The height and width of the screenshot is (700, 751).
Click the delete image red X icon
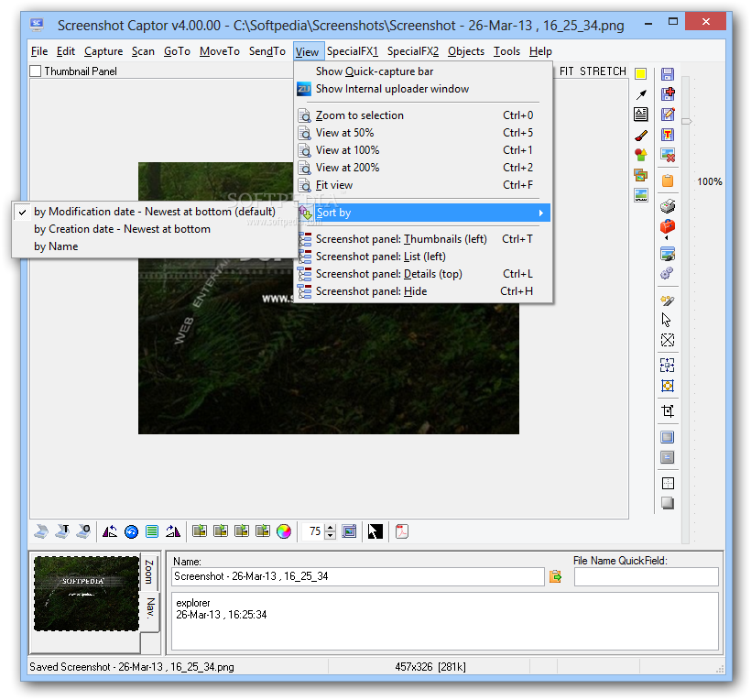pyautogui.click(x=668, y=155)
